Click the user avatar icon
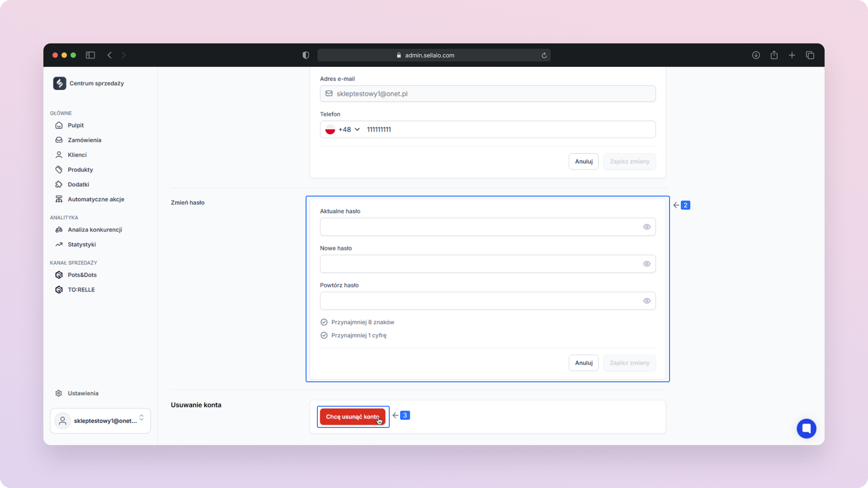Image resolution: width=868 pixels, height=488 pixels. coord(63,421)
